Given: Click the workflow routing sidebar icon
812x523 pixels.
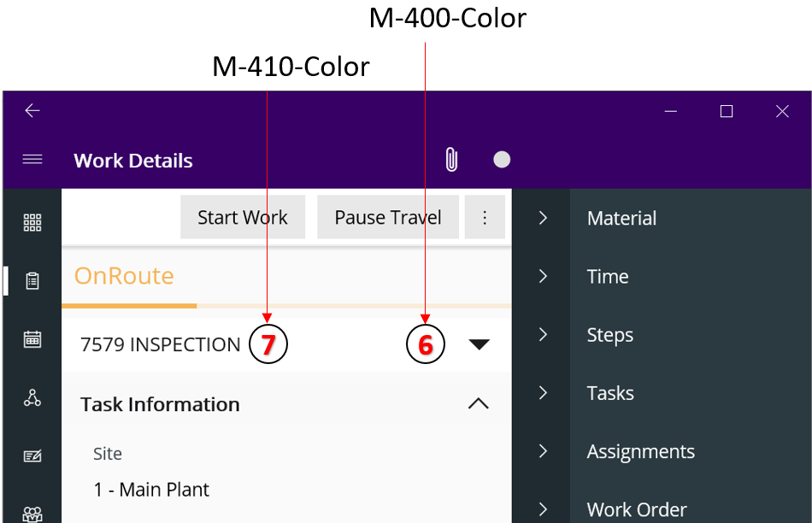Looking at the screenshot, I should click(x=32, y=397).
